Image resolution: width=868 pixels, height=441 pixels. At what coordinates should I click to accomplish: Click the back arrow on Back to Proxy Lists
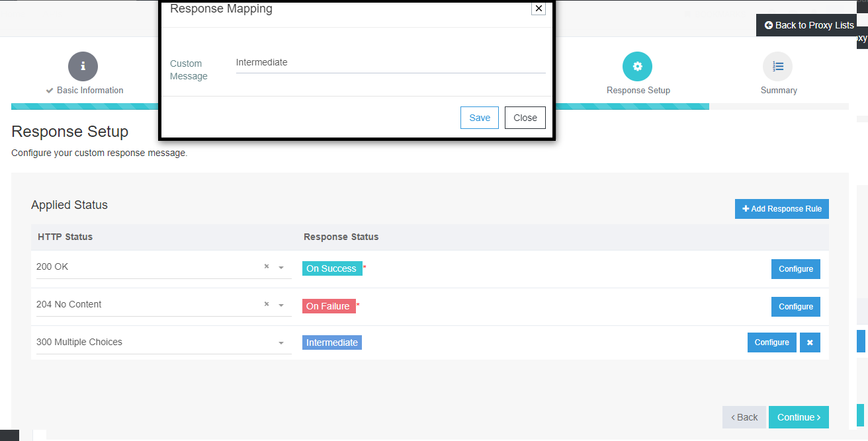(769, 24)
